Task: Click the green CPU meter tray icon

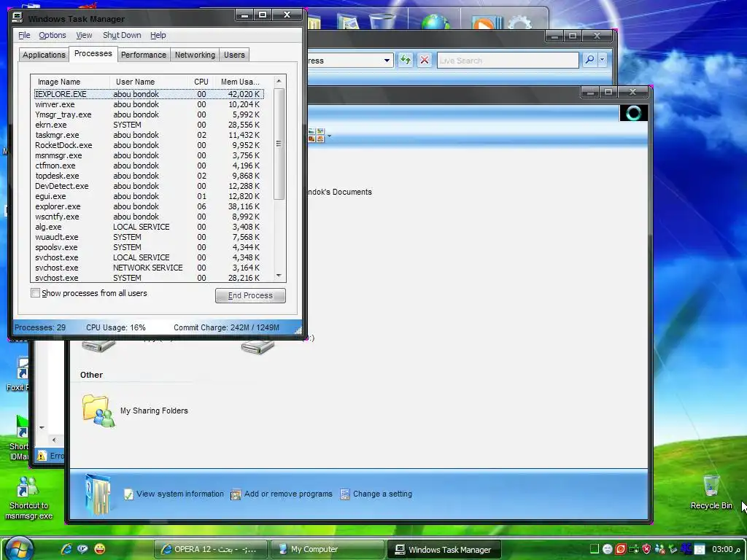Action: point(594,549)
